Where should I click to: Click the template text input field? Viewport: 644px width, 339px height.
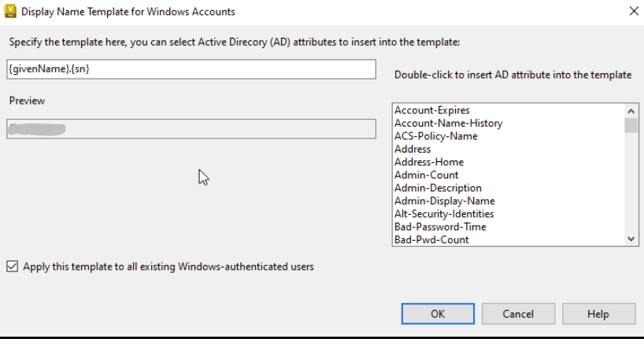click(x=191, y=69)
